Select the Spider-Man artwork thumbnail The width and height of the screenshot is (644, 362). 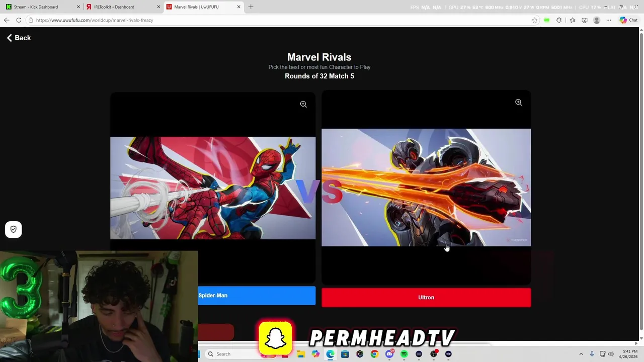point(213,188)
